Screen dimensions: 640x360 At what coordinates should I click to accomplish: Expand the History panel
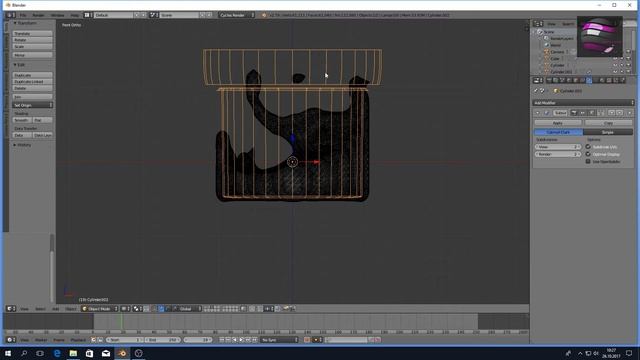[x=15, y=145]
